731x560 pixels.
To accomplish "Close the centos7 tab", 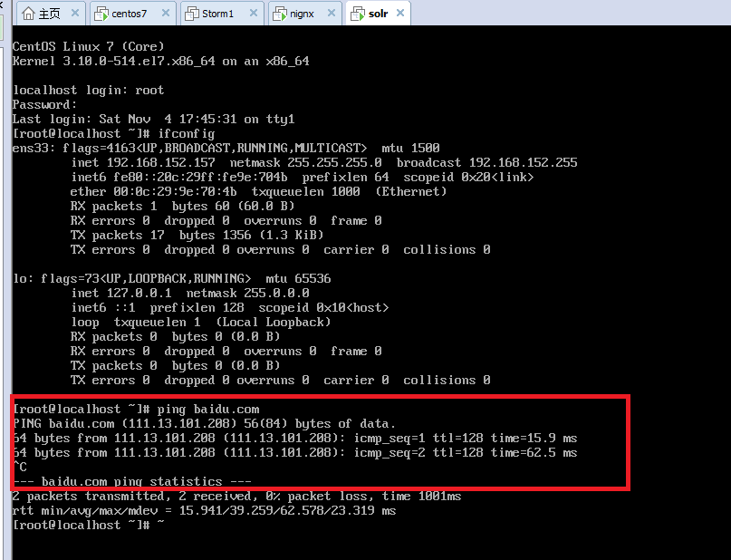I will pos(166,13).
